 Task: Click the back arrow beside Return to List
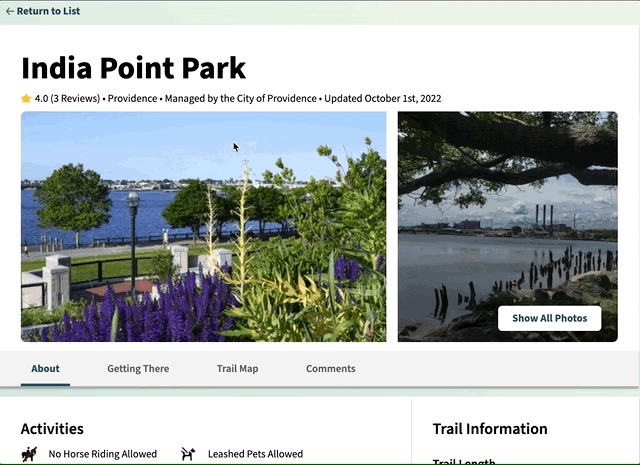click(10, 11)
